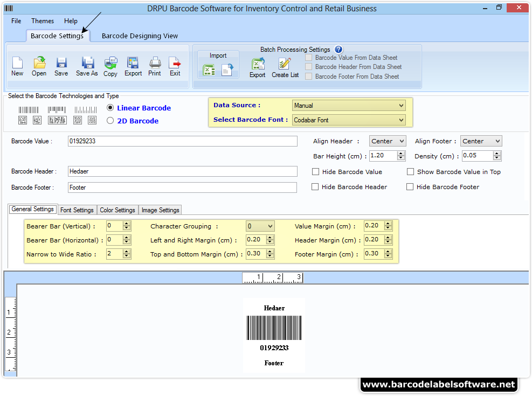Click the Barcode Header input field

(x=183, y=171)
